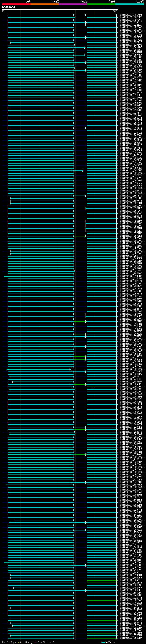The width and height of the screenshot is (146, 644).
Task: Click the green gap connector for UniRef100_C5PIU5
Action: point(80,321)
